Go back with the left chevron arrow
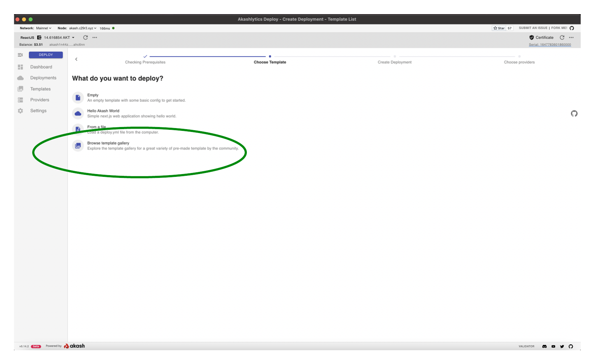 76,59
